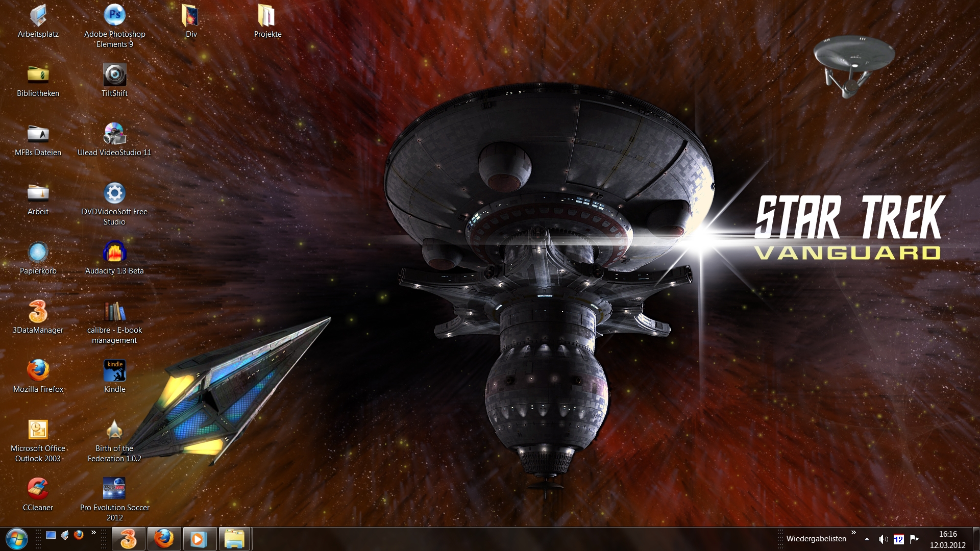The height and width of the screenshot is (551, 980).
Task: Select the Adobe Photoshop Elements 9 icon
Action: [x=114, y=15]
